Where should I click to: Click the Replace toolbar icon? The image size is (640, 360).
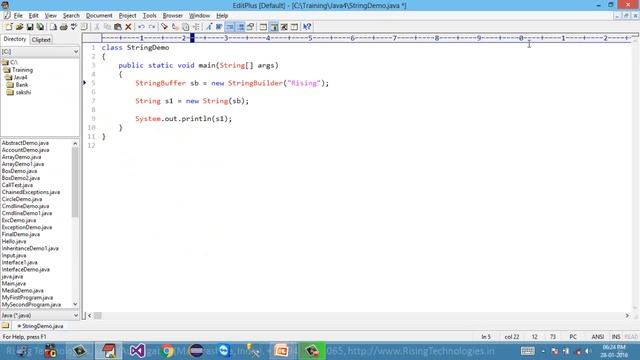pyautogui.click(x=175, y=27)
